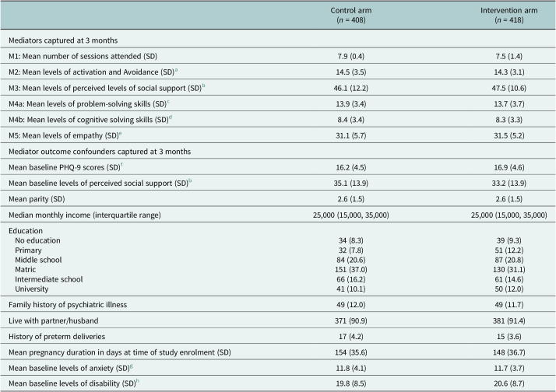The image size is (556, 392).
Task: Select M1 sessions attended control value 7.9 (0.4)
Action: pos(350,56)
